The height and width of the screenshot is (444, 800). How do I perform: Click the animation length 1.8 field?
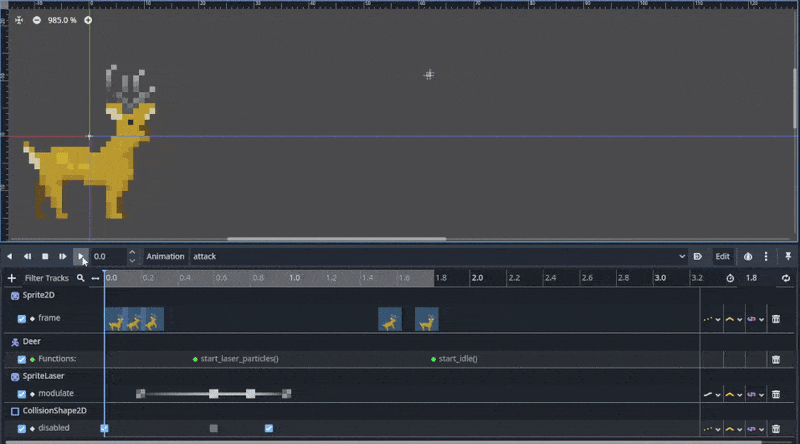(x=757, y=278)
